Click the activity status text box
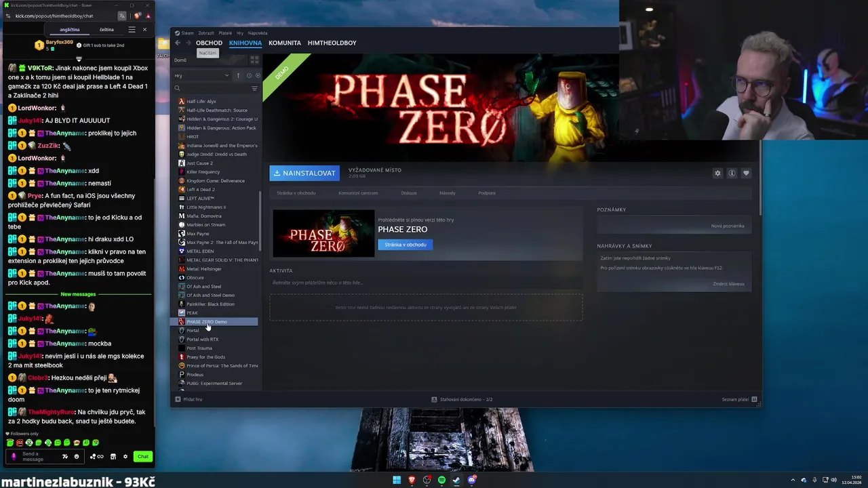This screenshot has width=868, height=488. 426,283
